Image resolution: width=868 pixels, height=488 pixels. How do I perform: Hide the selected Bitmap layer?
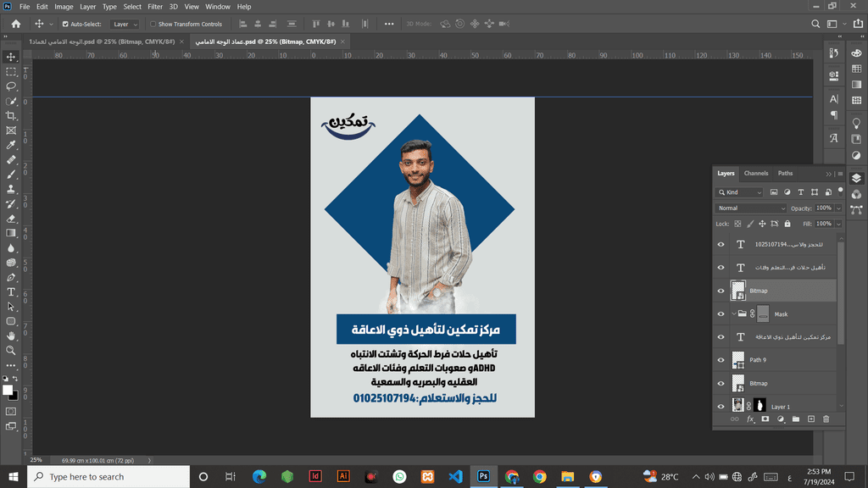pyautogui.click(x=721, y=291)
